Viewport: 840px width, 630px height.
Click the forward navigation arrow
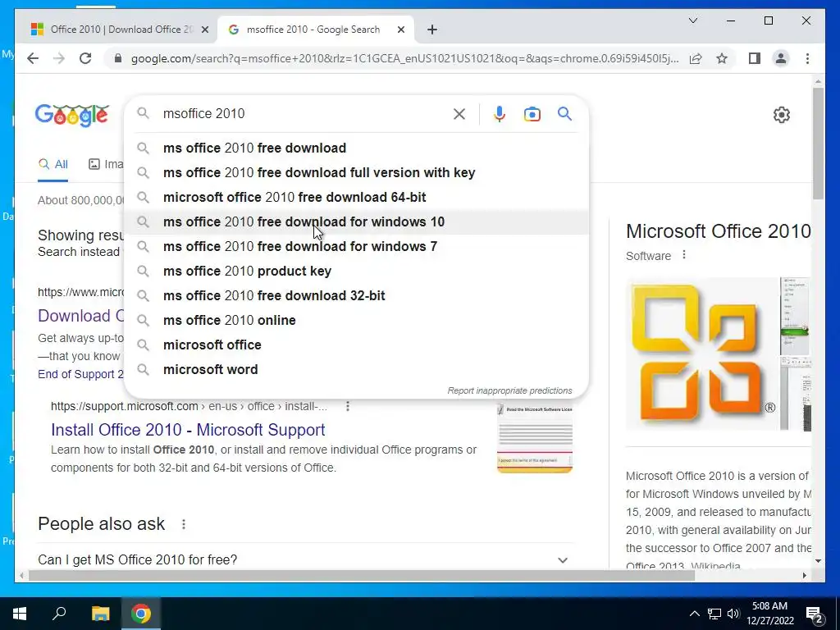pos(59,58)
